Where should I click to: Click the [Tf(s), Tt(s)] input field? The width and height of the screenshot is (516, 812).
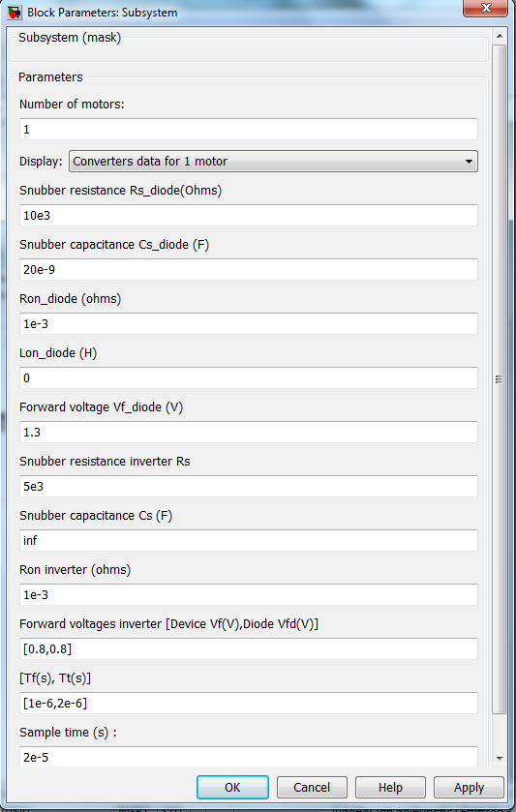tap(249, 703)
